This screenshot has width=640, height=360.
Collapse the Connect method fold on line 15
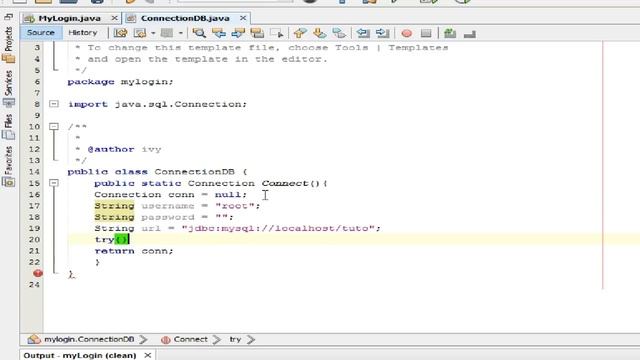coord(53,183)
